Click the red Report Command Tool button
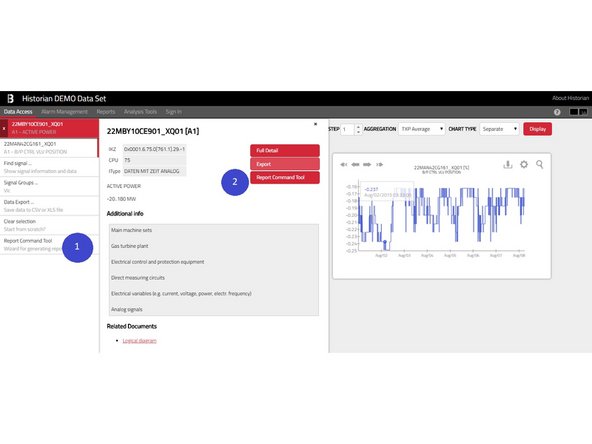Image resolution: width=592 pixels, height=444 pixels. point(285,177)
